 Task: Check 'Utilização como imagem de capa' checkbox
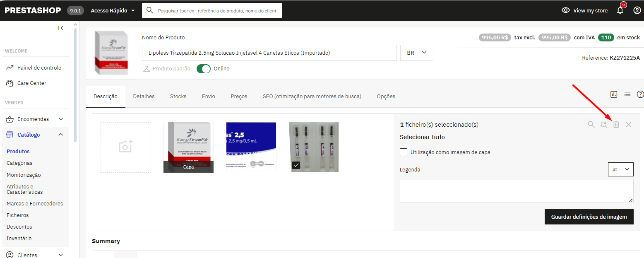click(x=404, y=152)
